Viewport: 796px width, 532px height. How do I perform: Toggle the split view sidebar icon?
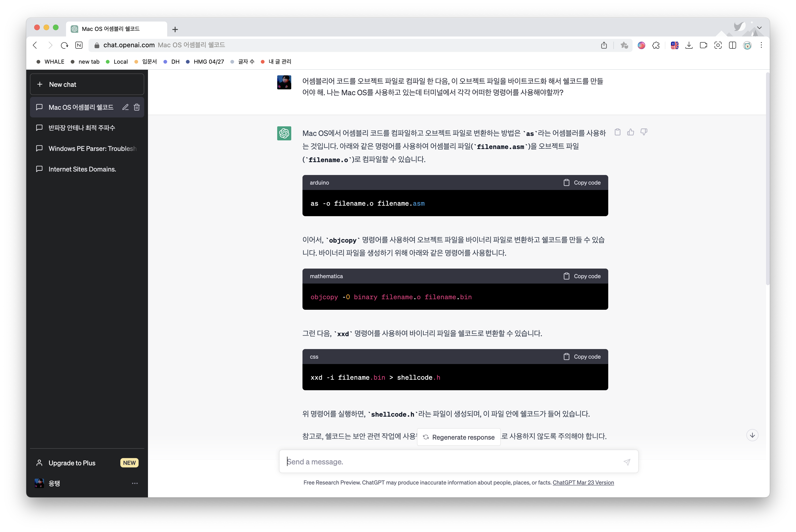(x=733, y=45)
